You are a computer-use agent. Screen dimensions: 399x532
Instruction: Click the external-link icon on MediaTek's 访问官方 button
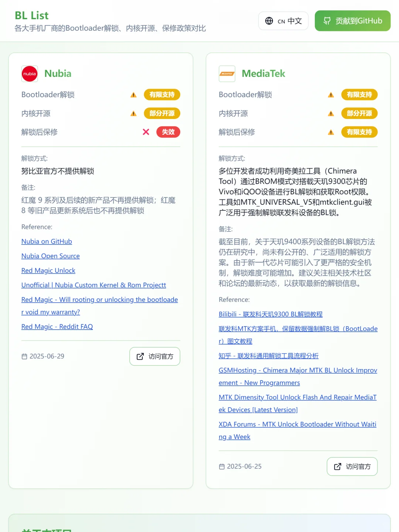[x=337, y=467]
